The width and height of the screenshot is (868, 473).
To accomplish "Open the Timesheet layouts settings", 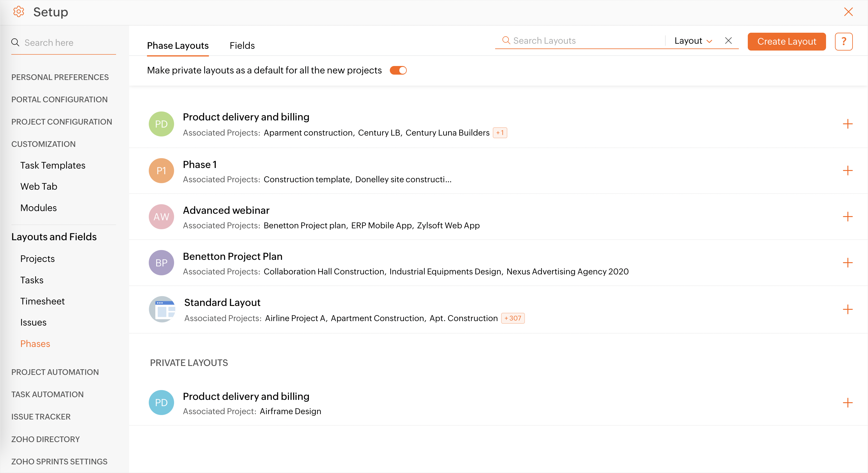I will click(42, 301).
